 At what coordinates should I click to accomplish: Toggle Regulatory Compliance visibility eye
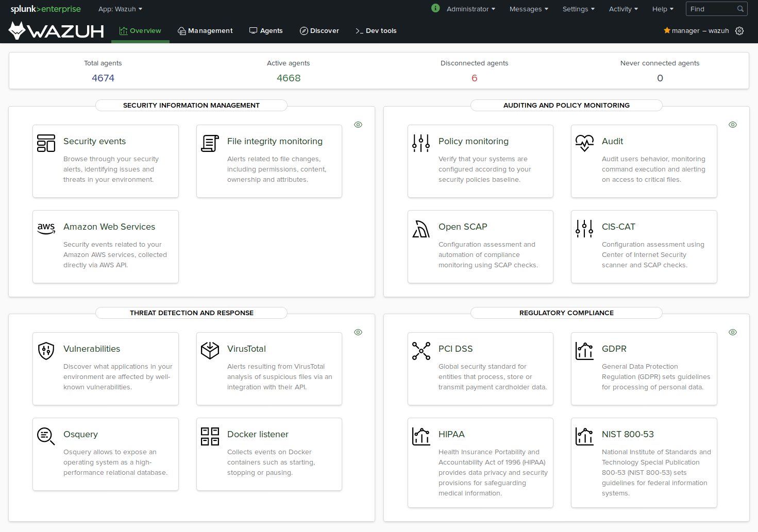[x=733, y=332]
